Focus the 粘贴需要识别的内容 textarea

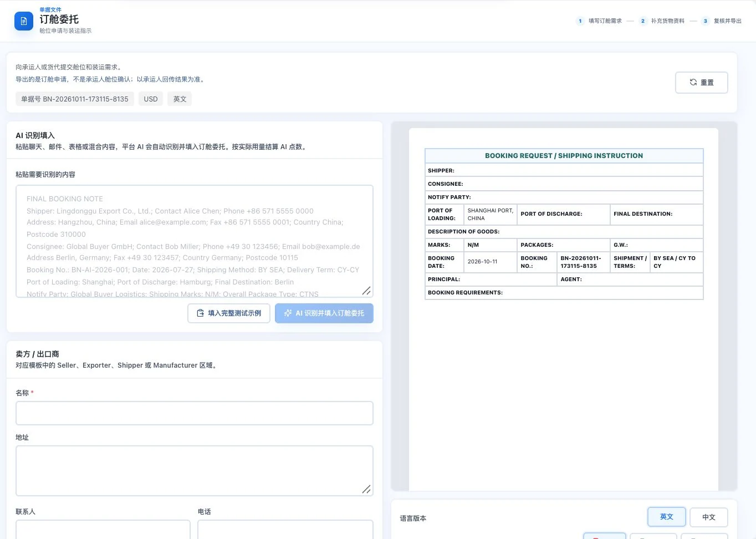click(195, 241)
